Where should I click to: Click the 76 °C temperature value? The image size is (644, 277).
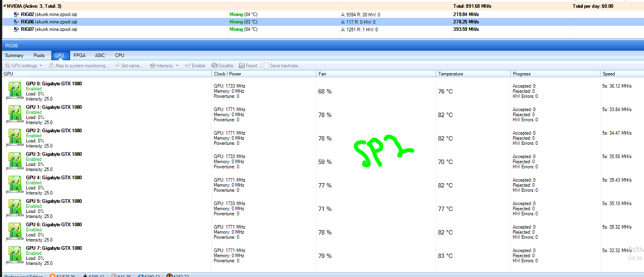coord(445,91)
